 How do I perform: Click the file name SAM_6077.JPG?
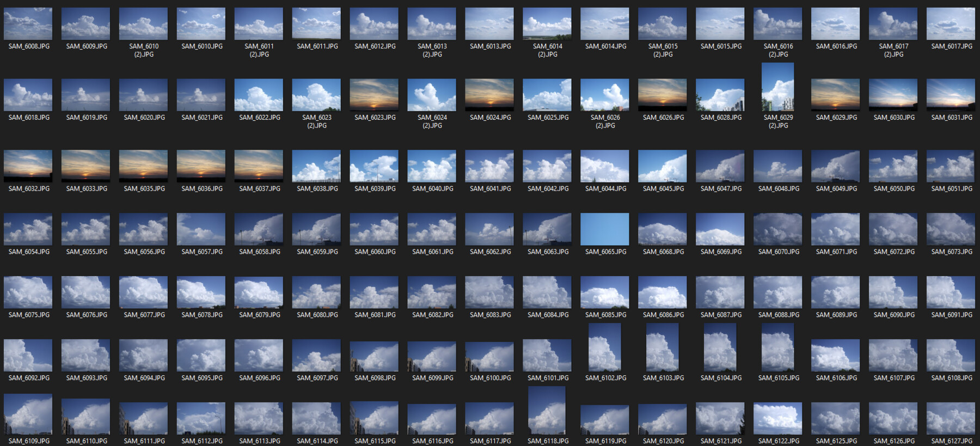144,315
